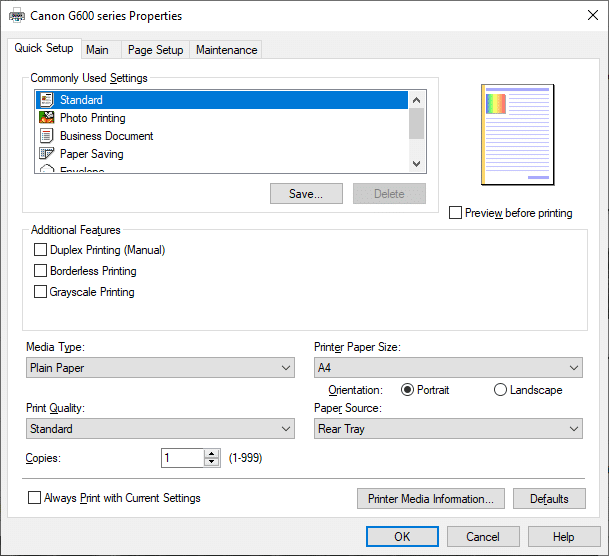Click the Paper Saving profile icon
The height and width of the screenshot is (556, 609).
pos(46,154)
